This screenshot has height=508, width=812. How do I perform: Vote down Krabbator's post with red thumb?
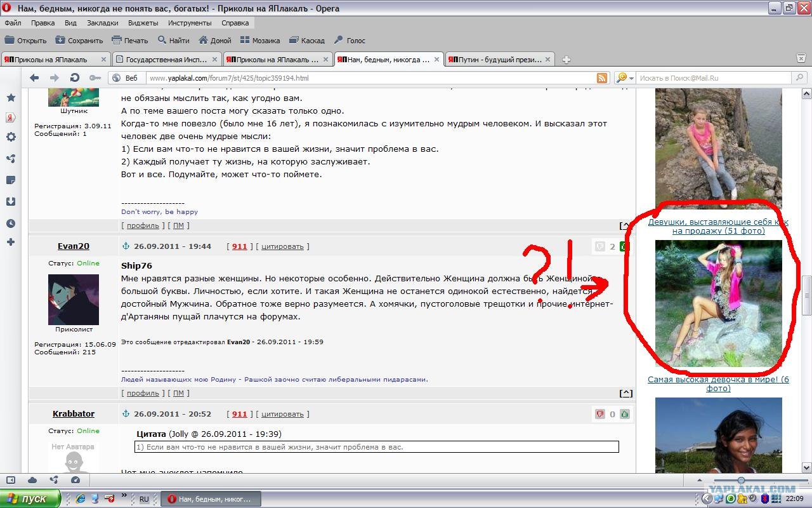[600, 414]
